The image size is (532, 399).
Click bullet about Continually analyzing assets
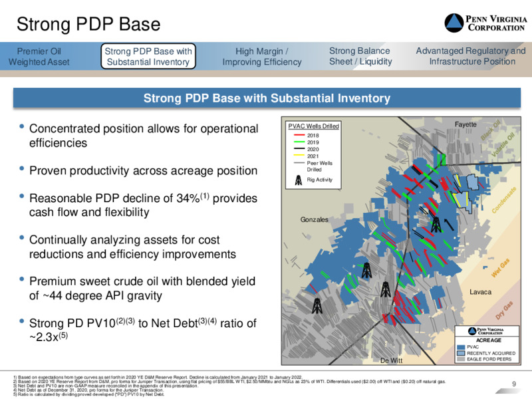(x=132, y=247)
